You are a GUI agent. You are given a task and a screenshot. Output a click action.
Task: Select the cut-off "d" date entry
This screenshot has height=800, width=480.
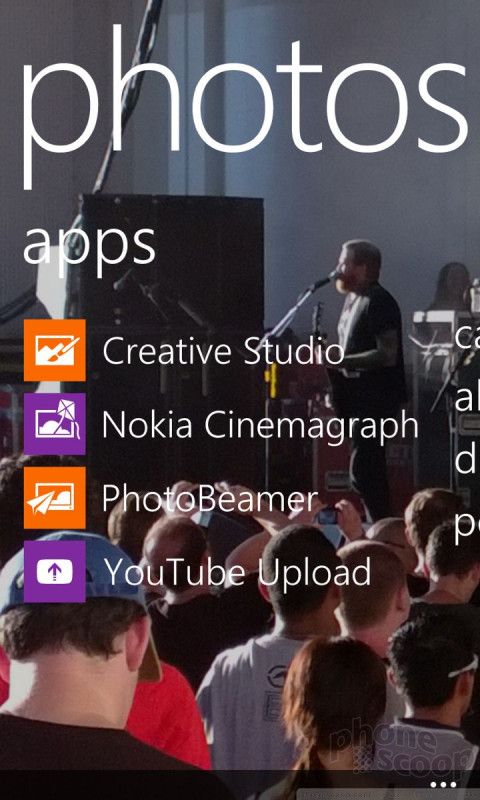(x=467, y=459)
